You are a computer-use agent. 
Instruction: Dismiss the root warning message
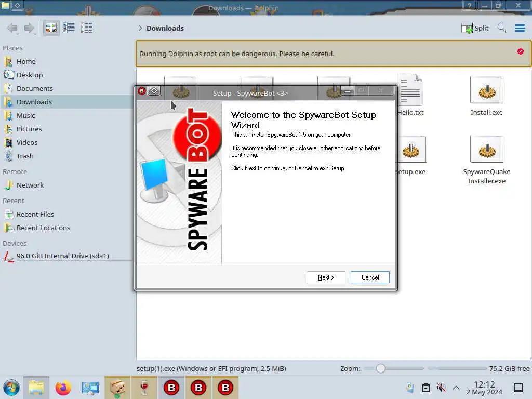click(521, 51)
